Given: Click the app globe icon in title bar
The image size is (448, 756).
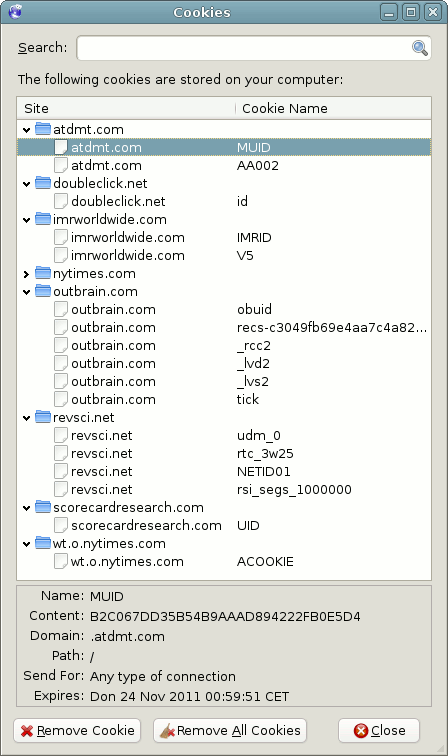Looking at the screenshot, I should [15, 12].
